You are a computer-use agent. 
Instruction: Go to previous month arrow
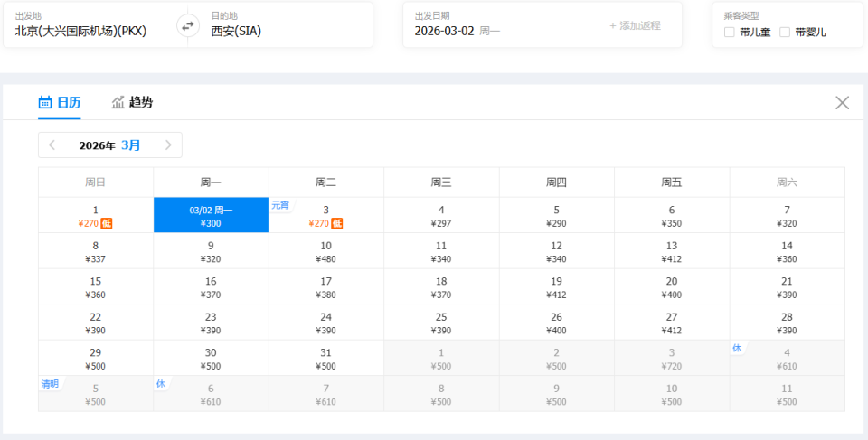tap(52, 145)
